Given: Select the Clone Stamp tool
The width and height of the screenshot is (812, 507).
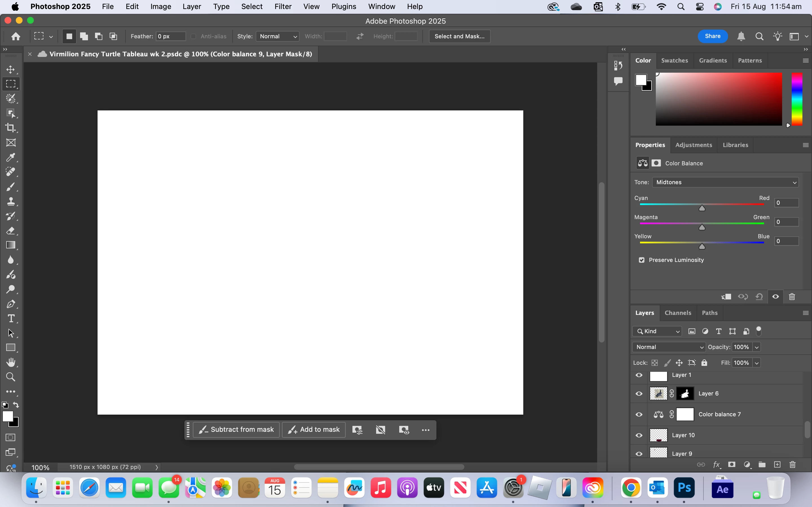Looking at the screenshot, I should point(11,201).
